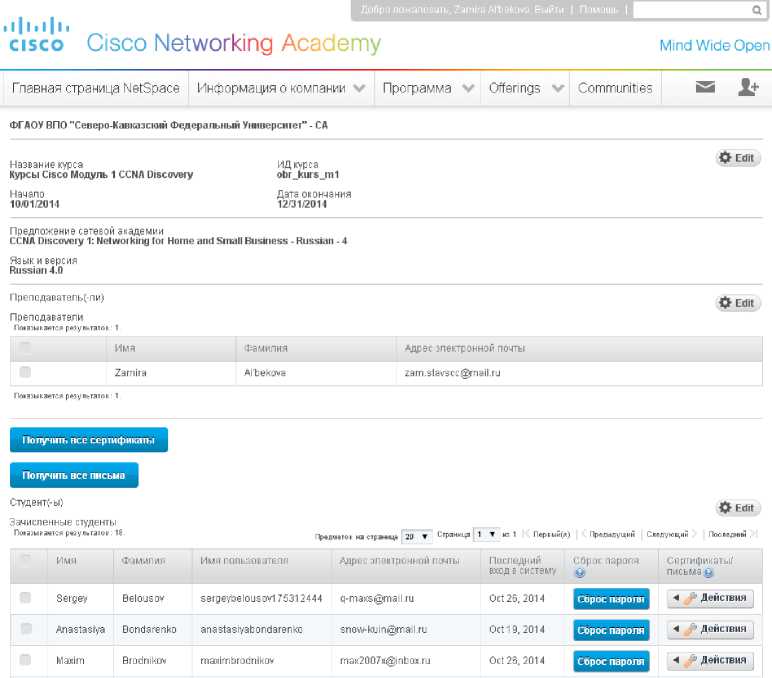Click Выйти logout link
Viewport: 772px width, 678px height.
pos(548,9)
